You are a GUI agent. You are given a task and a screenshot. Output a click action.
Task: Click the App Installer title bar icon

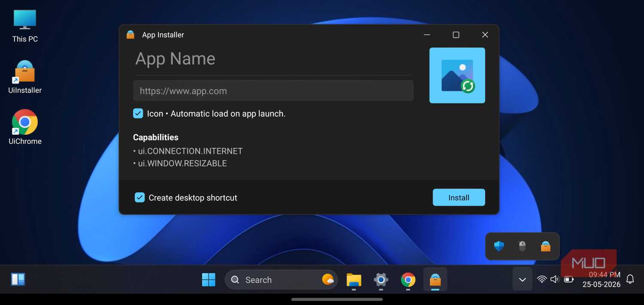(131, 35)
